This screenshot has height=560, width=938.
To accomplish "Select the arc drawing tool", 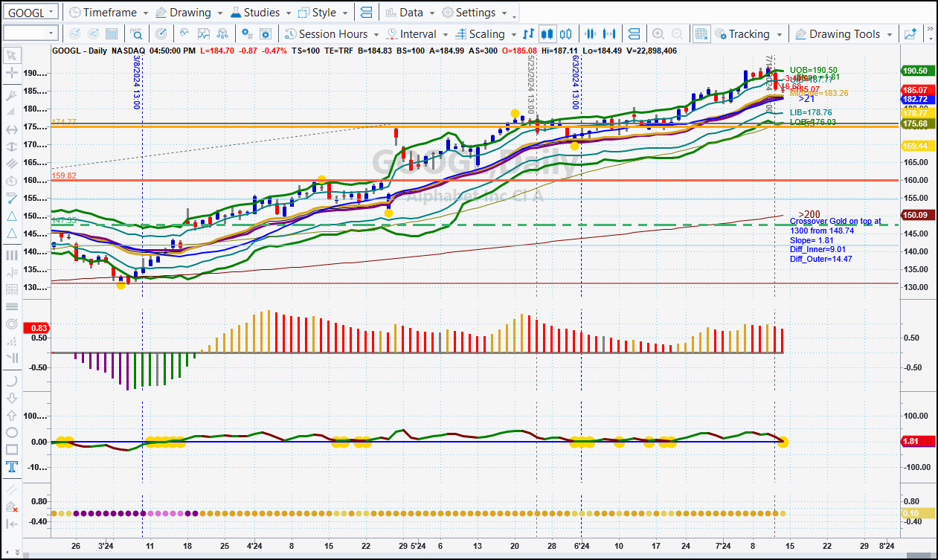I will [12, 380].
